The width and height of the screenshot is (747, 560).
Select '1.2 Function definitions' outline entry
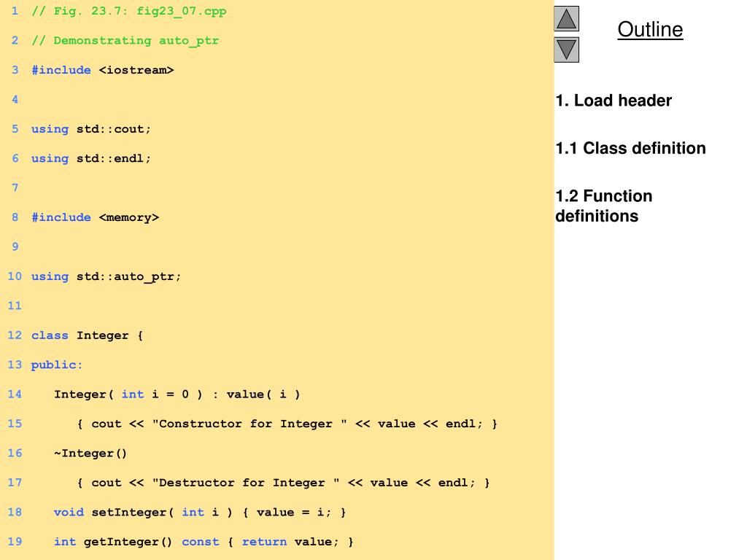click(x=603, y=206)
